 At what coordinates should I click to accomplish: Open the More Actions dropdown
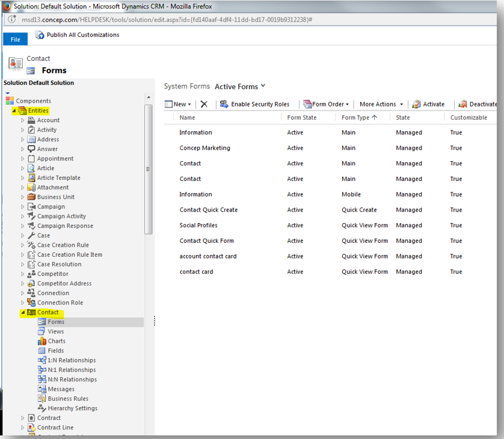tap(402, 105)
